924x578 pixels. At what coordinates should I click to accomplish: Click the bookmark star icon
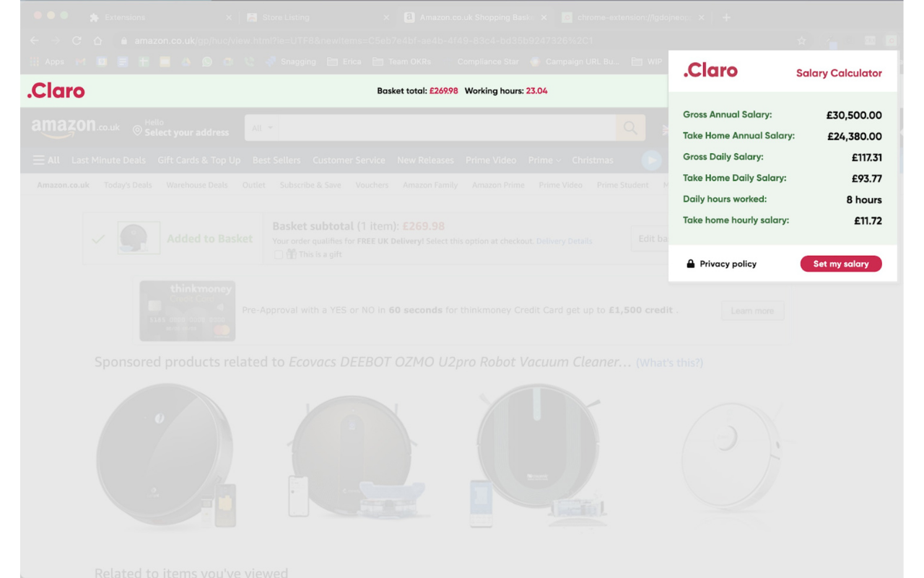pyautogui.click(x=801, y=41)
